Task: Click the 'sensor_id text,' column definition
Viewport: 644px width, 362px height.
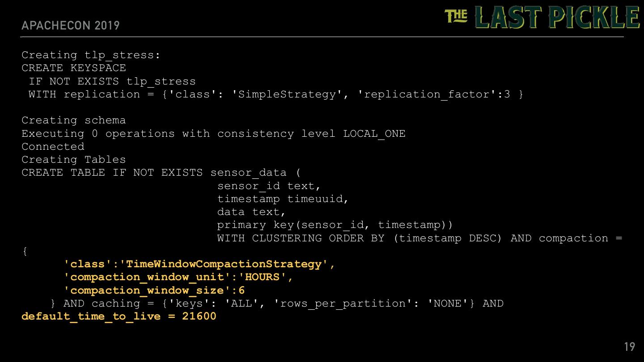Action: [x=269, y=185]
